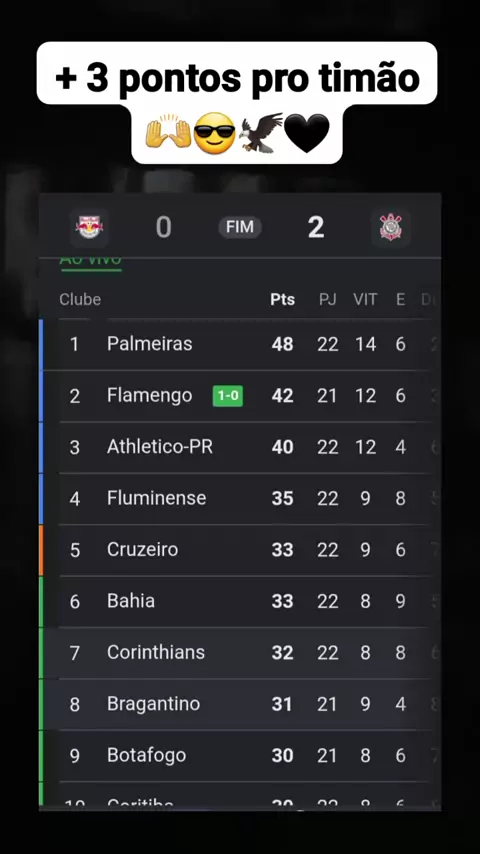This screenshot has height=854, width=480.
Task: Tap the VIT column header
Action: [x=365, y=300]
